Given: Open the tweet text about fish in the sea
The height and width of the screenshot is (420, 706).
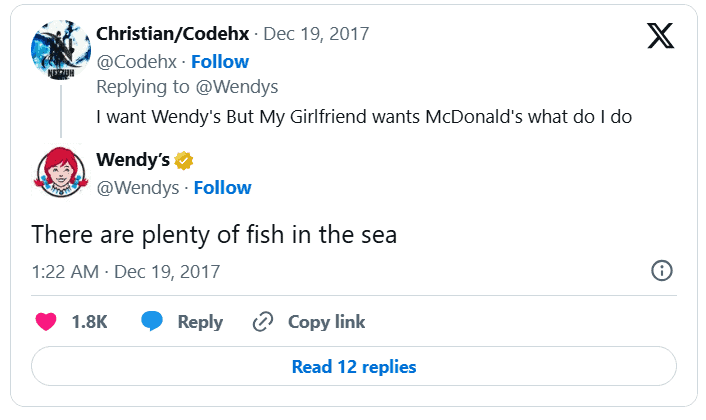Looking at the screenshot, I should point(214,234).
